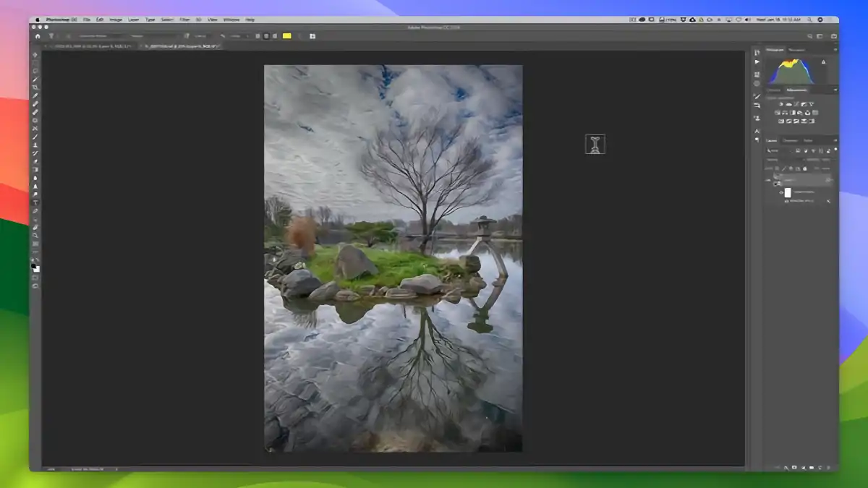
Task: Select the Zoom tool in the toolbar
Action: 35,236
